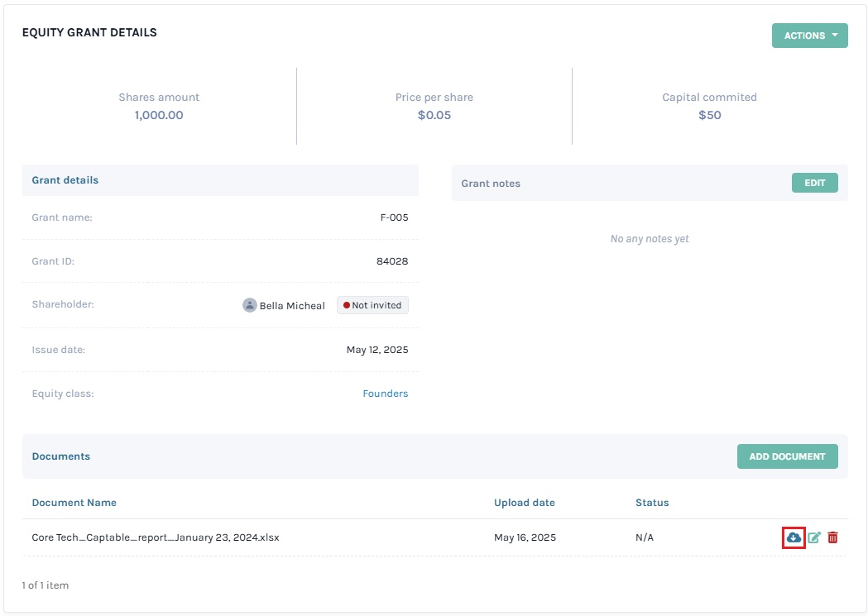This screenshot has height=616, width=868.
Task: Open the Founders equity class link
Action: point(386,394)
